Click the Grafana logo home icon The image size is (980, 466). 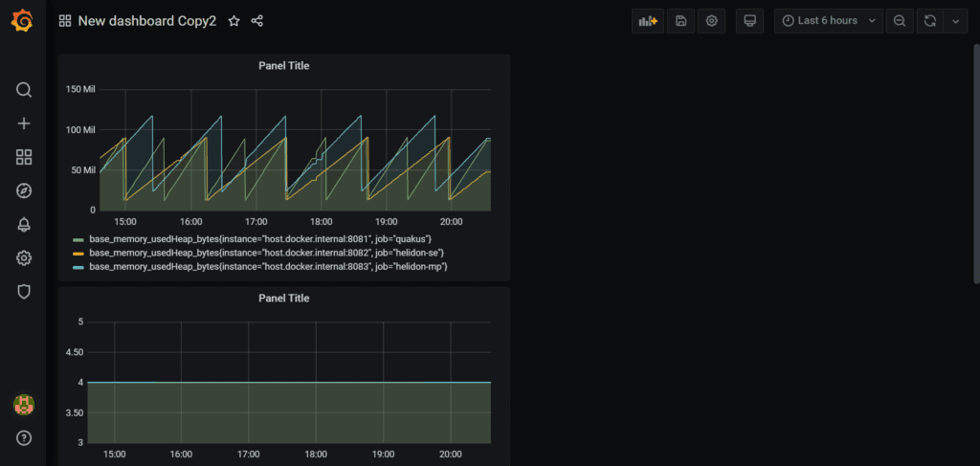23,21
